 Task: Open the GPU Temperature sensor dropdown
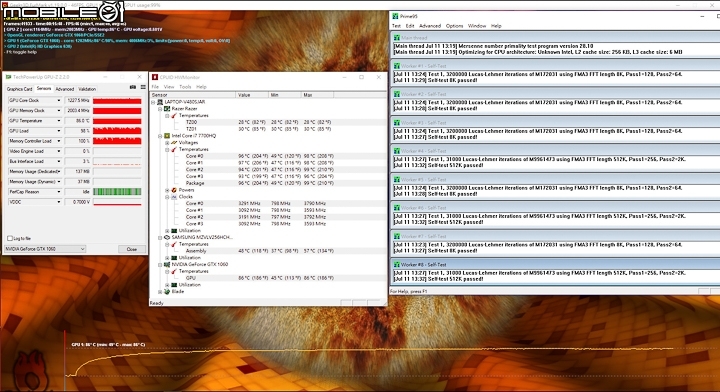[x=58, y=121]
